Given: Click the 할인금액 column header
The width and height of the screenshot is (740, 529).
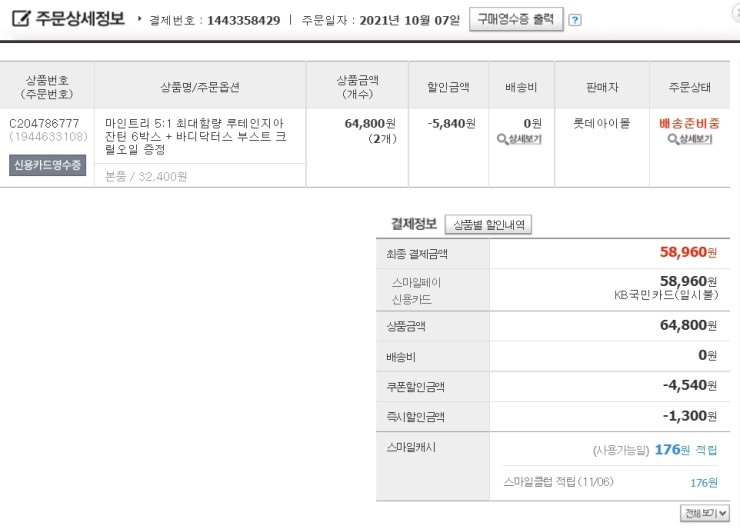Looking at the screenshot, I should point(448,87).
